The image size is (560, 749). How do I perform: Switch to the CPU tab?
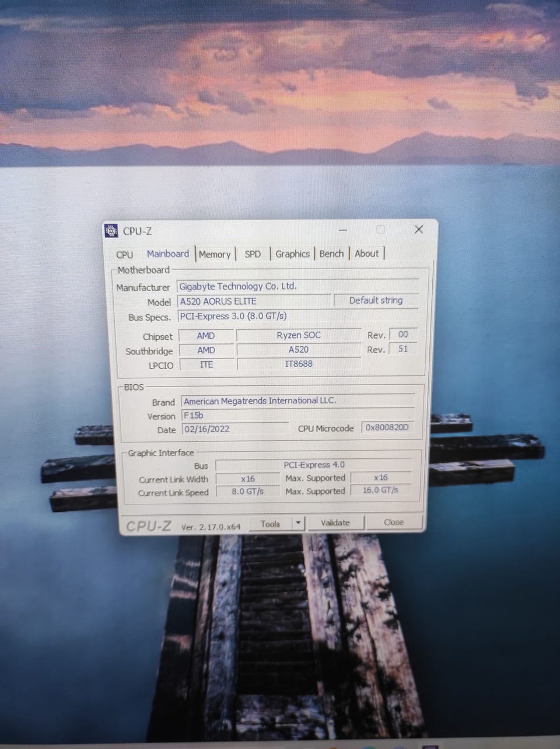tap(124, 255)
